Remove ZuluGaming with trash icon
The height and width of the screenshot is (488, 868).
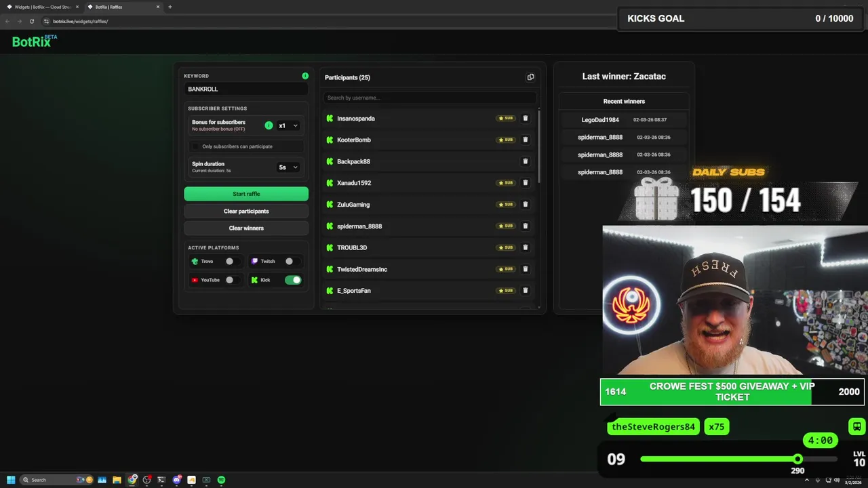pyautogui.click(x=525, y=205)
